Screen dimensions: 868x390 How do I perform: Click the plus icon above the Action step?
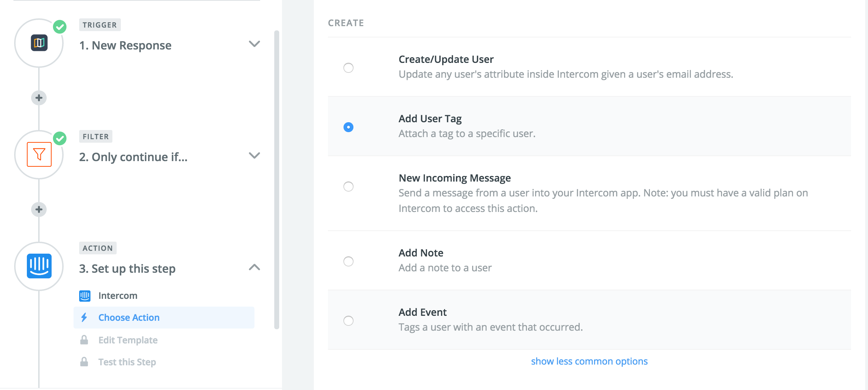pos(39,209)
